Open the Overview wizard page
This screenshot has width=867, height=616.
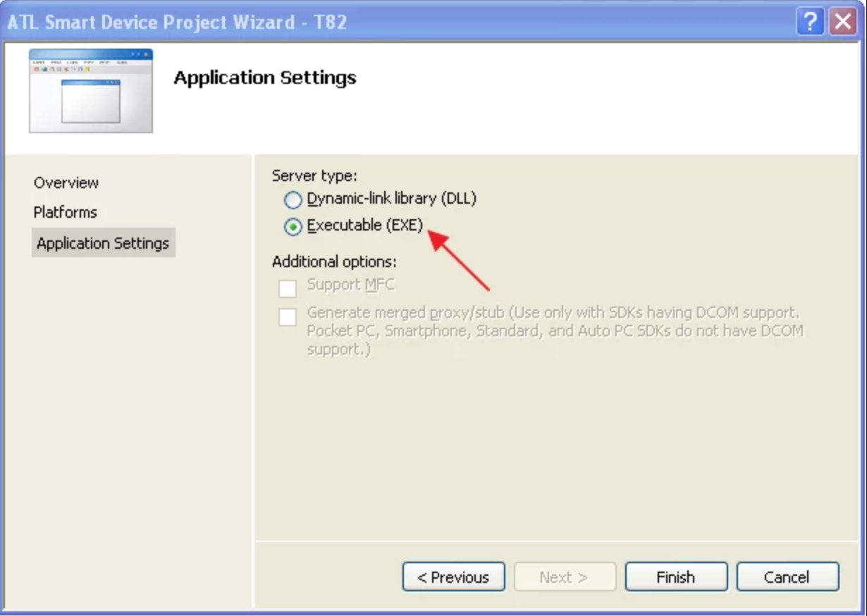coord(66,183)
